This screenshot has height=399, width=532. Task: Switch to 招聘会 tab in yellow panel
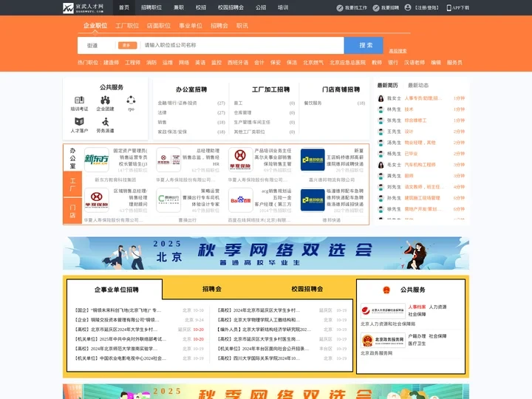(212, 289)
